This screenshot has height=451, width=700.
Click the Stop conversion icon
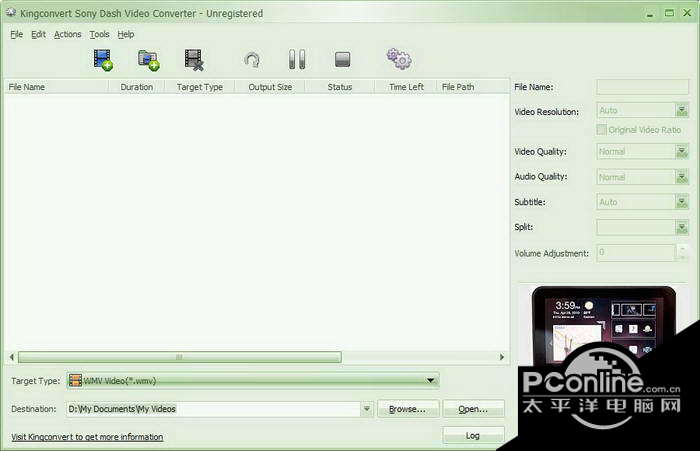pyautogui.click(x=342, y=59)
